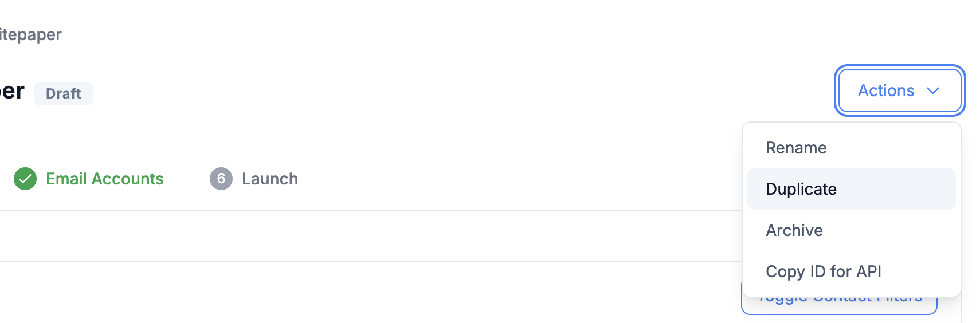980x323 pixels.
Task: Toggle contact filters using the bottom button
Action: 839,305
